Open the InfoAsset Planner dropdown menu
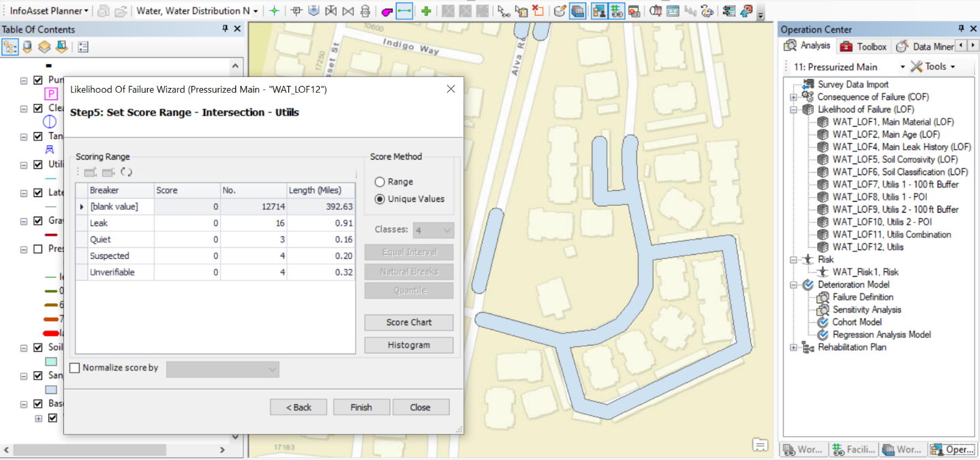 [49, 11]
